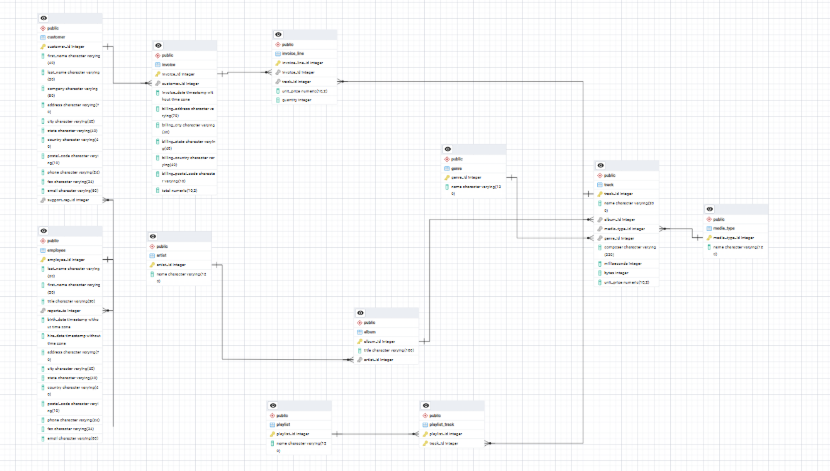Viewport: 830px width, 471px height.
Task: Select the title column row in the employee table
Action: pos(70,301)
